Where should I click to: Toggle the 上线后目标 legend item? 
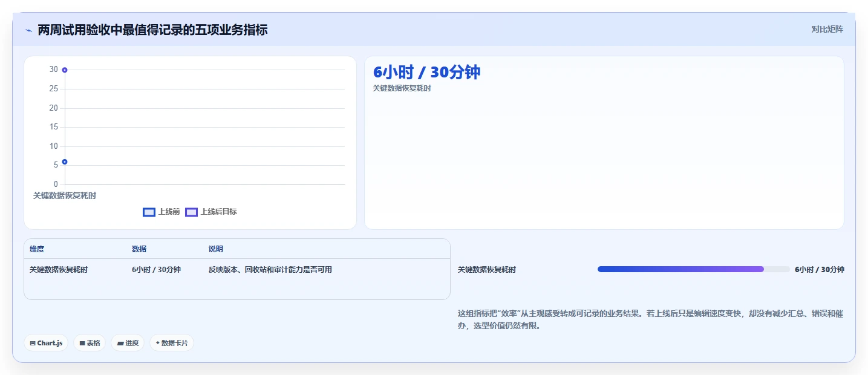click(211, 212)
